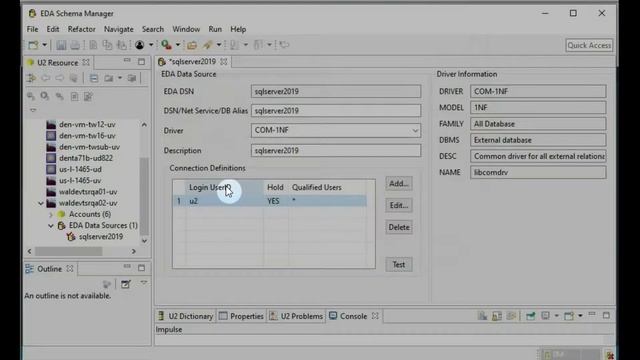Click the Display Selected Console monitor icon
The width and height of the screenshot is (640, 360).
(545, 316)
